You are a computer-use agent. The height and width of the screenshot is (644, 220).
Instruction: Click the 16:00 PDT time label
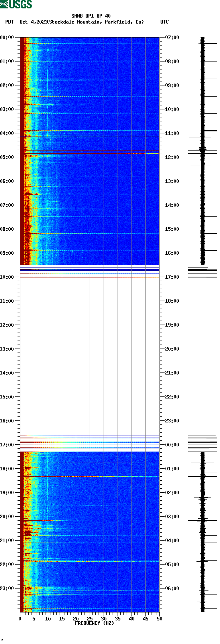click(x=7, y=421)
